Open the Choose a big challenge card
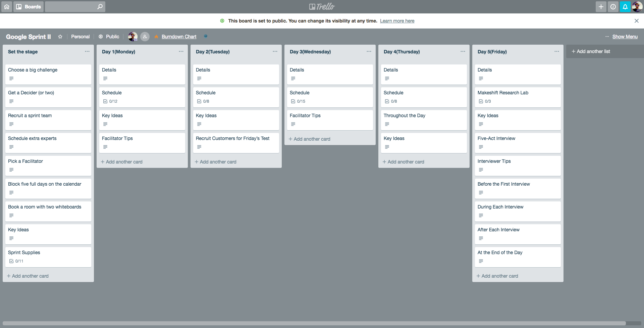Screen dimensions: 644x328 48,74
